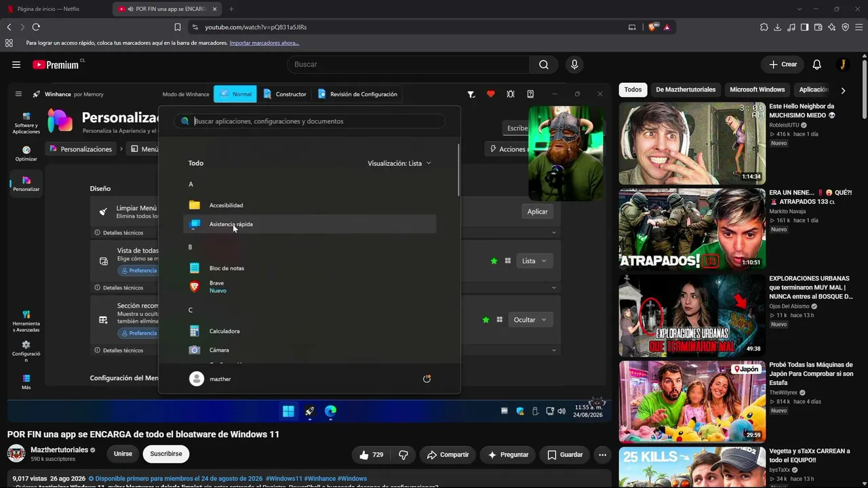868x488 pixels.
Task: Click the YouTube Buscar search field
Action: [408, 64]
